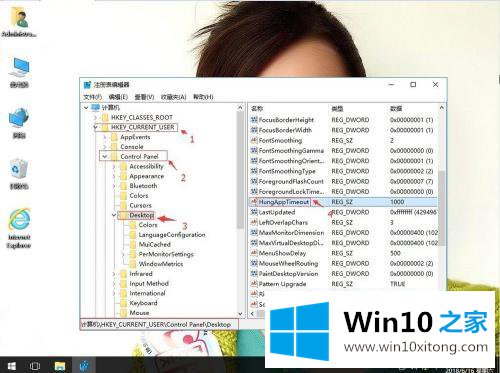The width and height of the screenshot is (500, 373).
Task: Click the Registry Editor title bar icon
Action: [87, 85]
